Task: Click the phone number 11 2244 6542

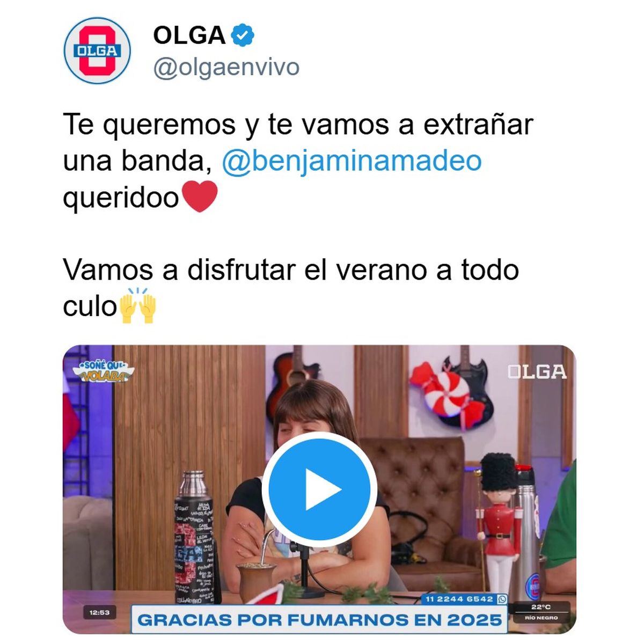Action: 459,599
